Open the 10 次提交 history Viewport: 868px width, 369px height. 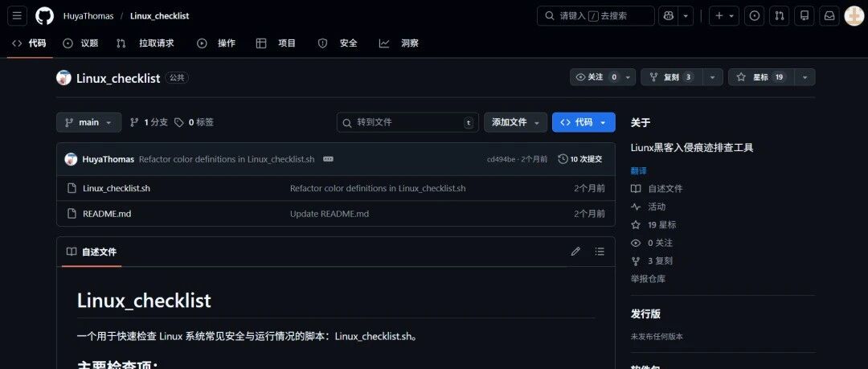click(580, 159)
